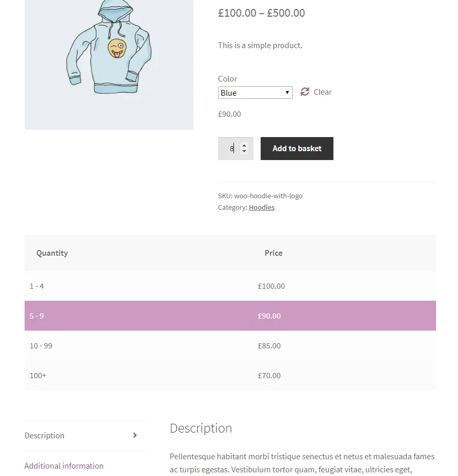Click the £90.00 tier price in the table
Viewport: 458px width, 476px height.
(x=269, y=316)
